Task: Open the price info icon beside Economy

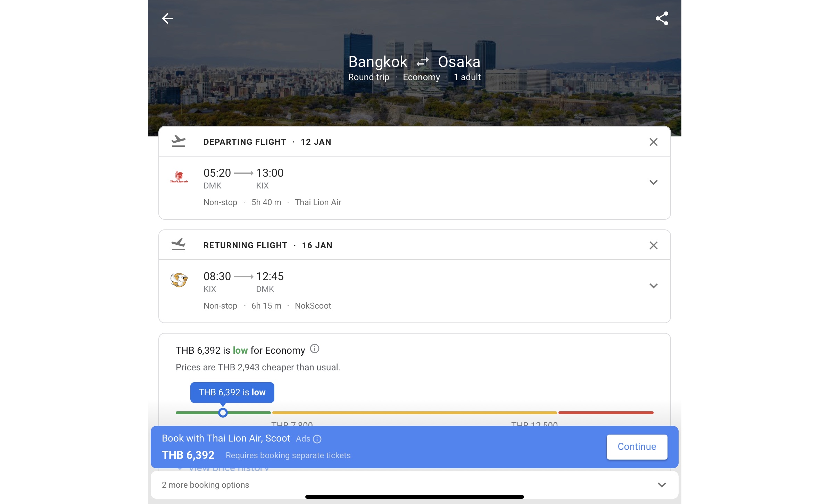Action: pyautogui.click(x=314, y=348)
